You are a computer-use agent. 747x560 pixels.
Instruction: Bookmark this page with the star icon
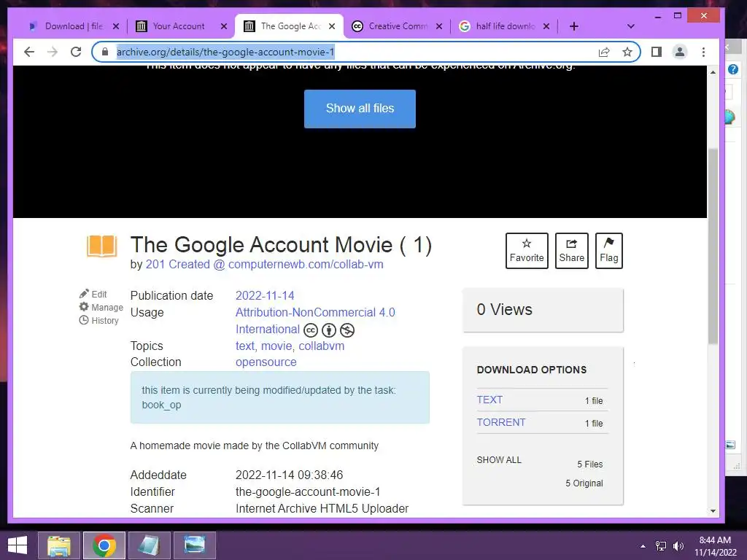pyautogui.click(x=627, y=52)
